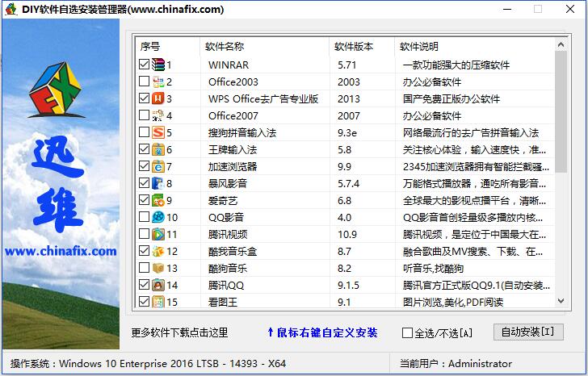The image size is (588, 376).
Task: Click the 图片浏览,美化,PDF阅读 description
Action: click(453, 302)
